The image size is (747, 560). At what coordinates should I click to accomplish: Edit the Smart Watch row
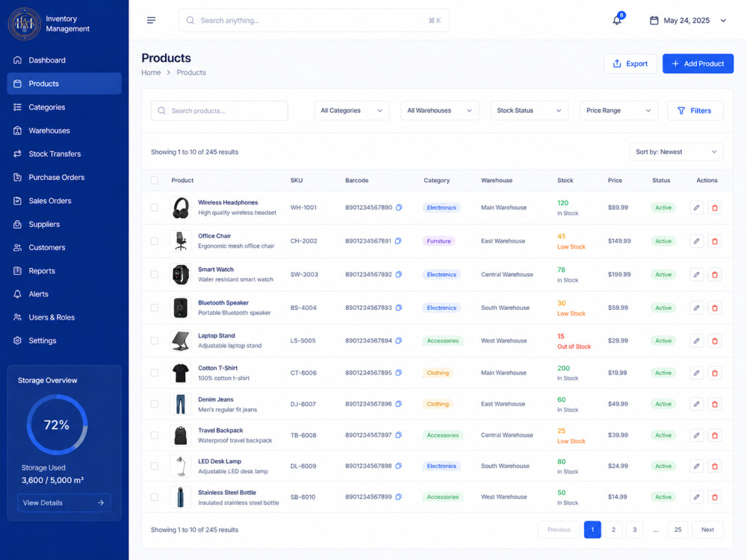tap(696, 274)
